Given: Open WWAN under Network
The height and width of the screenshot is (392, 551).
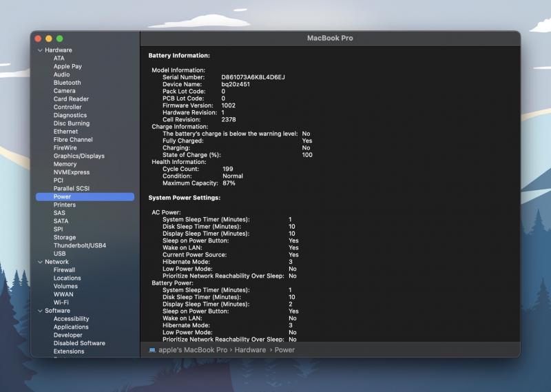Looking at the screenshot, I should coord(63,295).
